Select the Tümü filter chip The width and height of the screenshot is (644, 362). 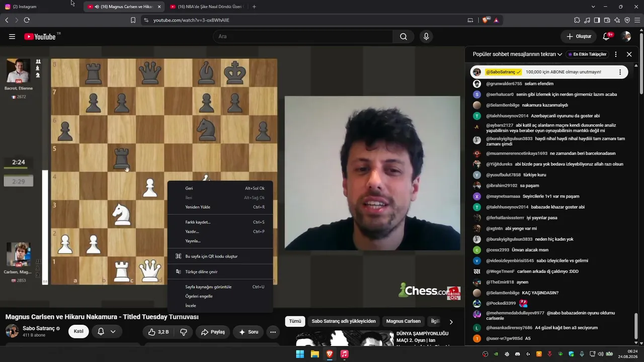(295, 321)
